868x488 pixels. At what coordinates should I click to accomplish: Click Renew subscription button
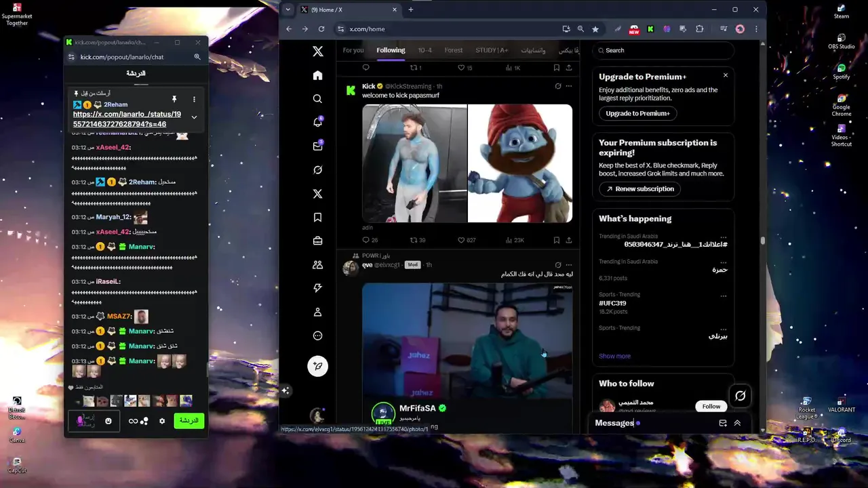click(640, 188)
